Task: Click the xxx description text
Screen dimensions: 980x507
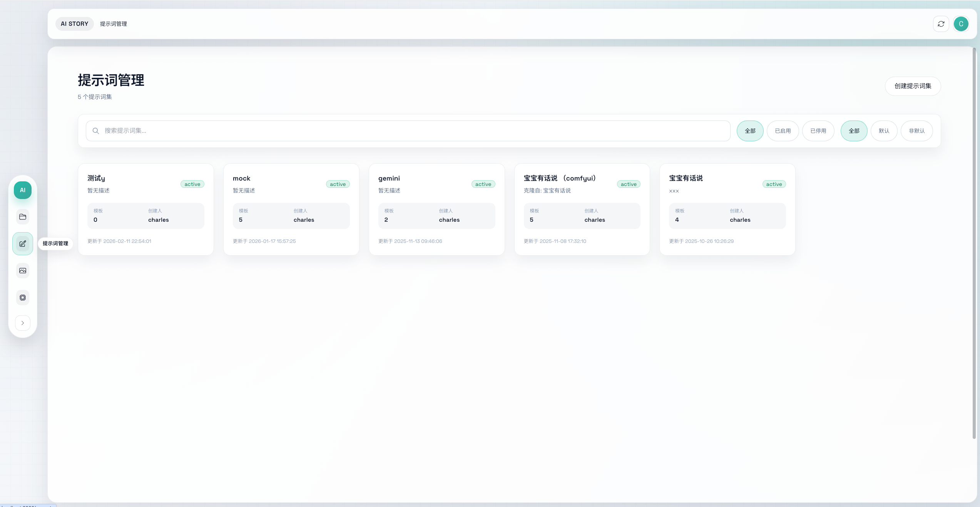Action: (674, 191)
